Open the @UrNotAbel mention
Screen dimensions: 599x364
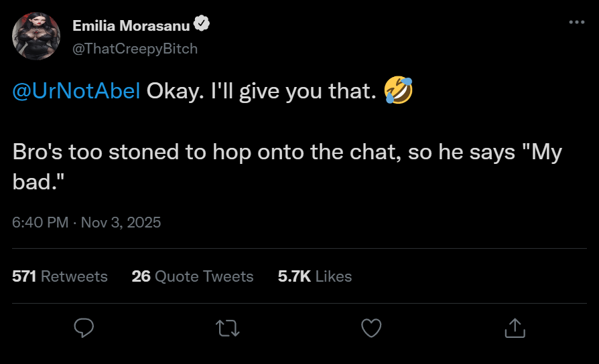[76, 92]
